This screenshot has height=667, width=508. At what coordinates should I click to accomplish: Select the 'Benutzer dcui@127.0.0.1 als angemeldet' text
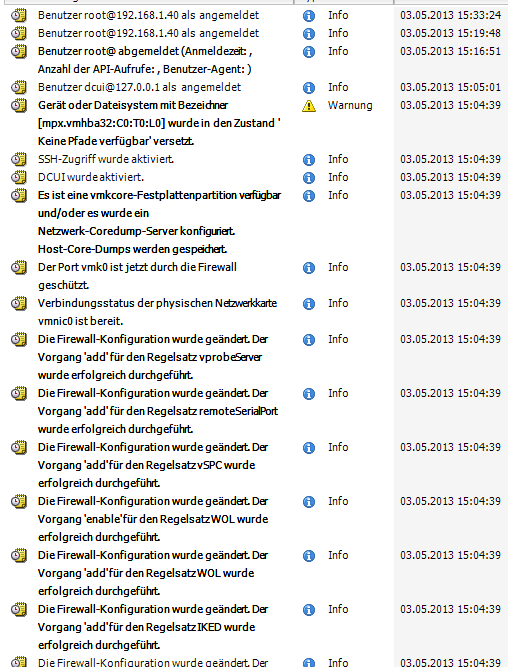[x=139, y=87]
